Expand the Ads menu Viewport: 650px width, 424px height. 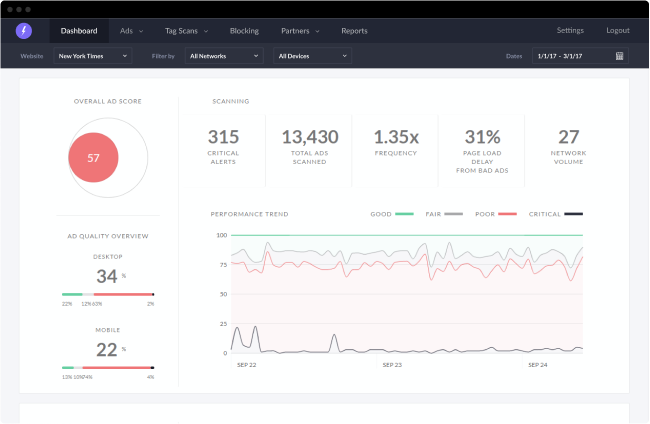[x=131, y=31]
